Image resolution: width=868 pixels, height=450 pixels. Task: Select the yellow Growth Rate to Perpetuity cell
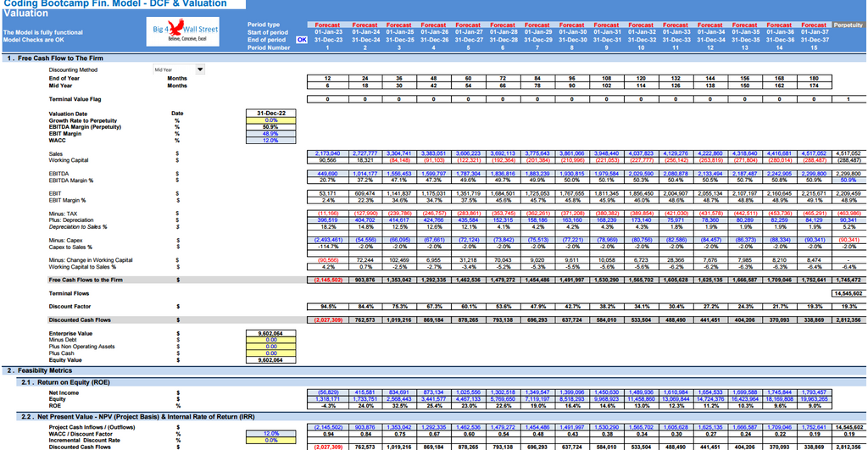click(x=270, y=120)
